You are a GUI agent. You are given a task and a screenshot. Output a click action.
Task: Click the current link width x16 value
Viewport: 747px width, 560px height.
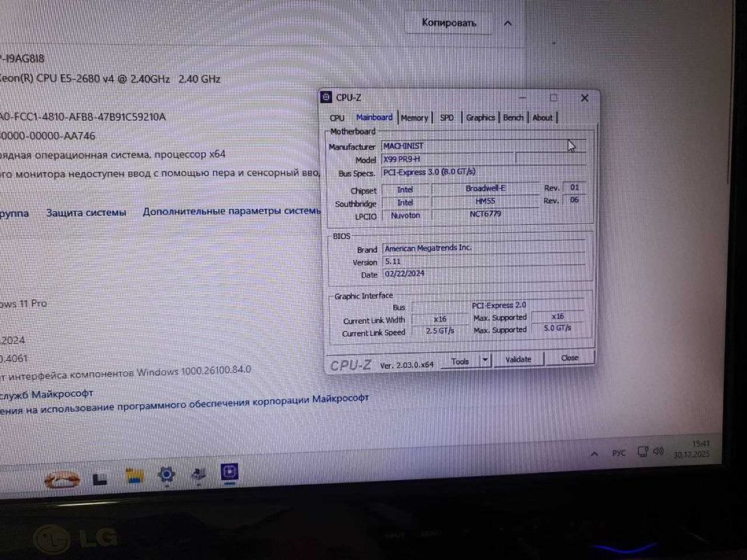point(440,319)
